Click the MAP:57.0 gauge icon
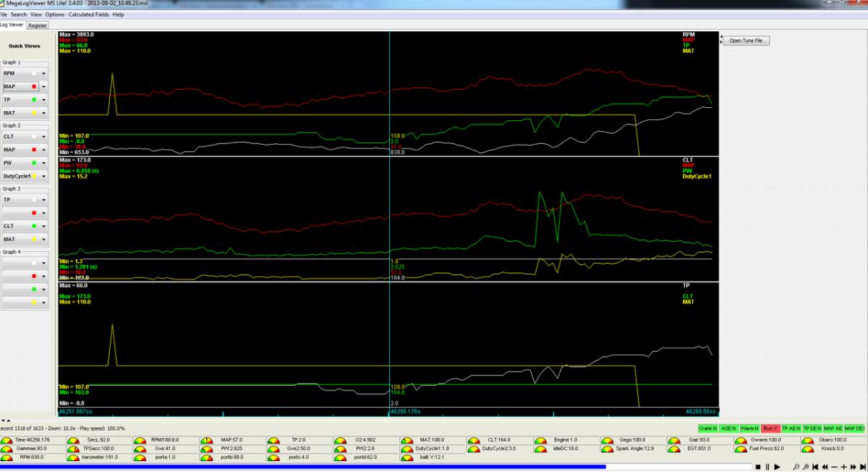The width and height of the screenshot is (868, 472). click(x=207, y=439)
